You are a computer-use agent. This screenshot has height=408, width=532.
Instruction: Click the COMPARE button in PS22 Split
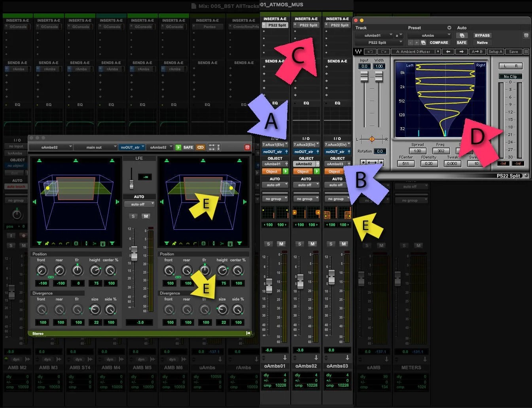pos(439,42)
